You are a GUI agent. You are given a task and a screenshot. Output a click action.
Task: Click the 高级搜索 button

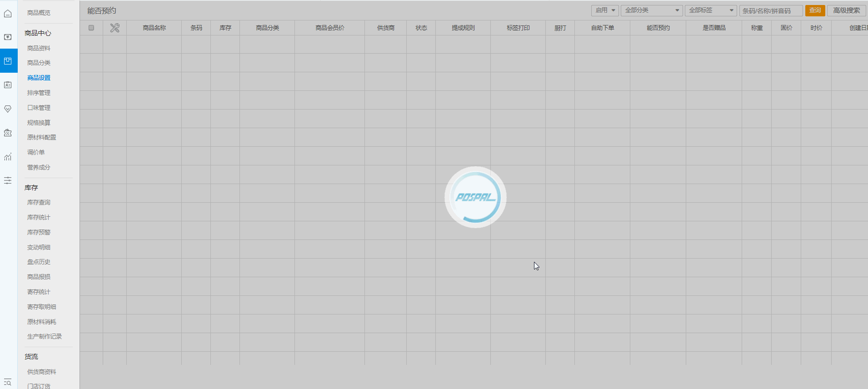pos(846,10)
